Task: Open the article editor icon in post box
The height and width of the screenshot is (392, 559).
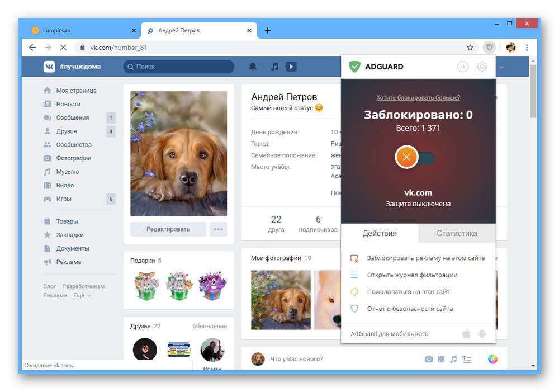Action: click(467, 359)
